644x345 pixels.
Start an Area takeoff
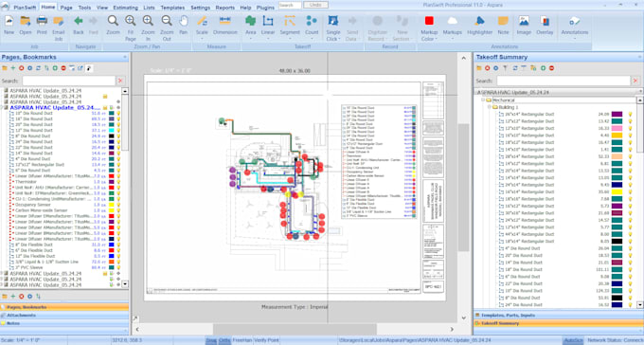pyautogui.click(x=251, y=26)
